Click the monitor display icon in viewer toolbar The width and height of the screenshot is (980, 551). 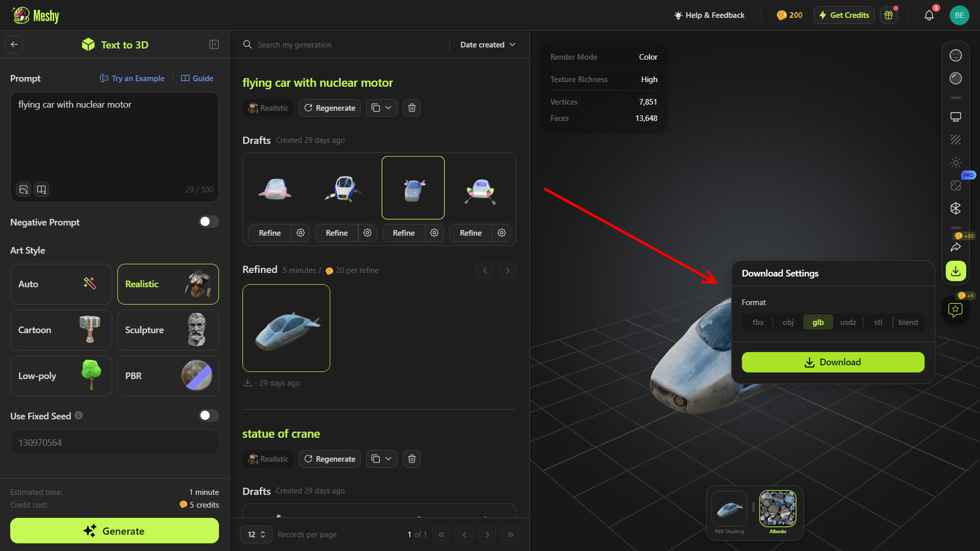click(x=955, y=117)
